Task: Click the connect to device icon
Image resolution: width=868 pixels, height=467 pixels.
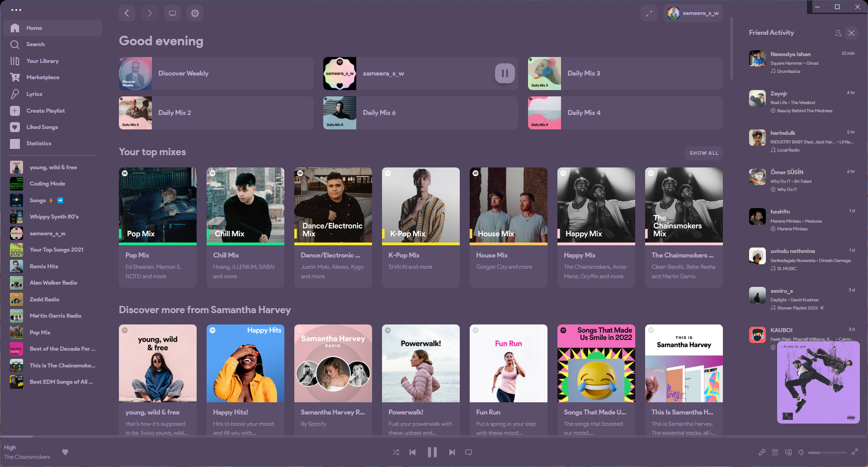Action: tap(788, 452)
